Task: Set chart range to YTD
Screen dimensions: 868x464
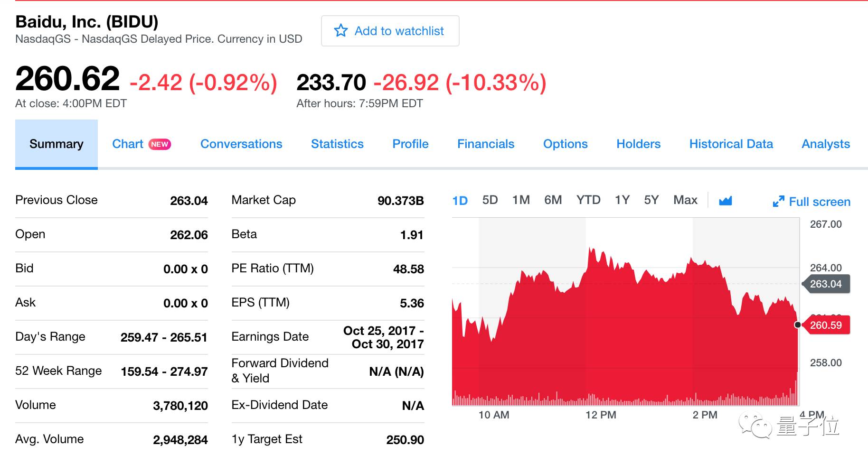Action: click(588, 200)
